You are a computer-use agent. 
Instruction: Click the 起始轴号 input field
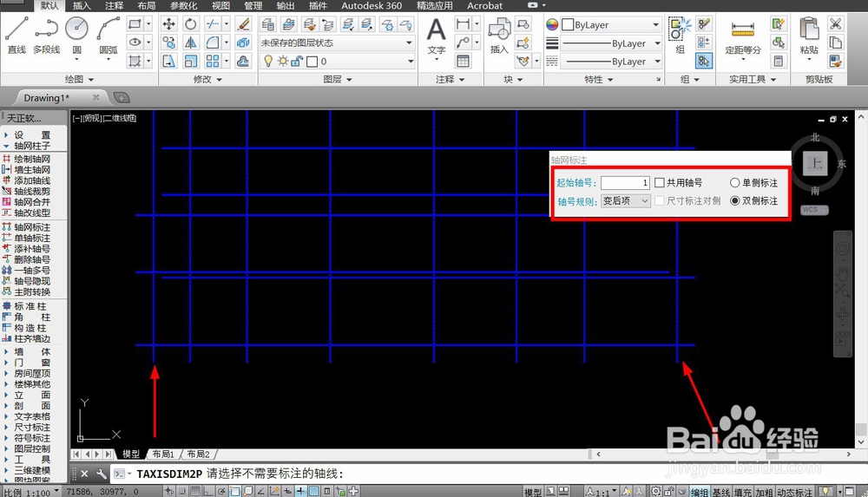626,183
